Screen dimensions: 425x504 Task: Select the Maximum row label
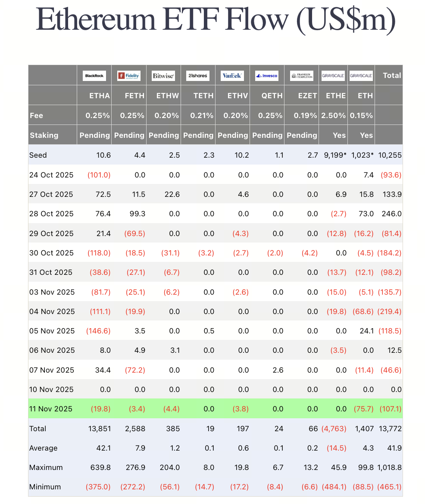coord(46,467)
